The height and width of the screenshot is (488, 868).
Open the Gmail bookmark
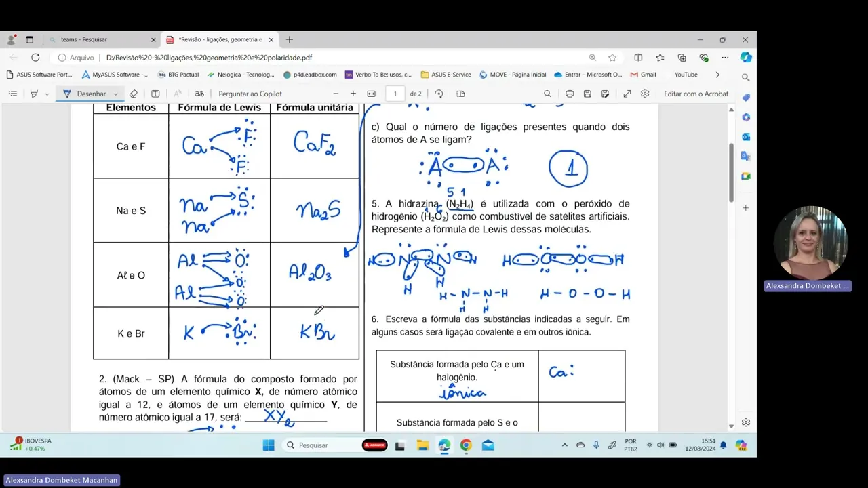tap(643, 75)
